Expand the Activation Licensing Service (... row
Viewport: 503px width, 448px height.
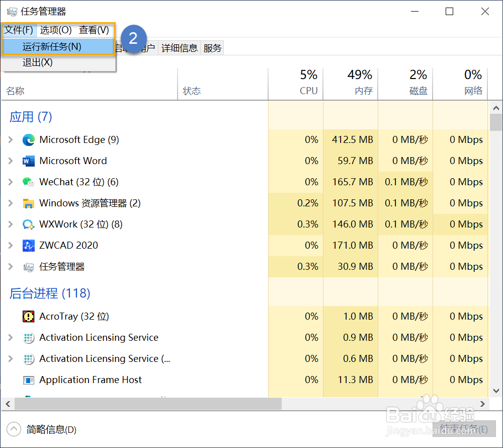tap(10, 359)
